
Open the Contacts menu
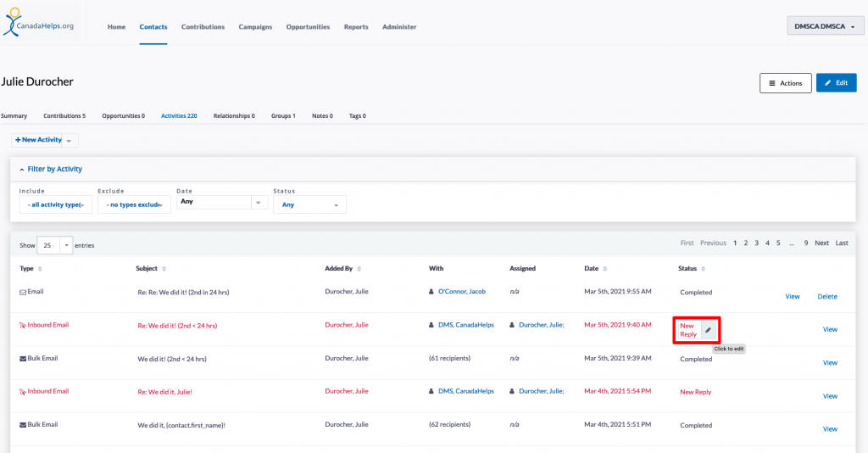point(153,26)
